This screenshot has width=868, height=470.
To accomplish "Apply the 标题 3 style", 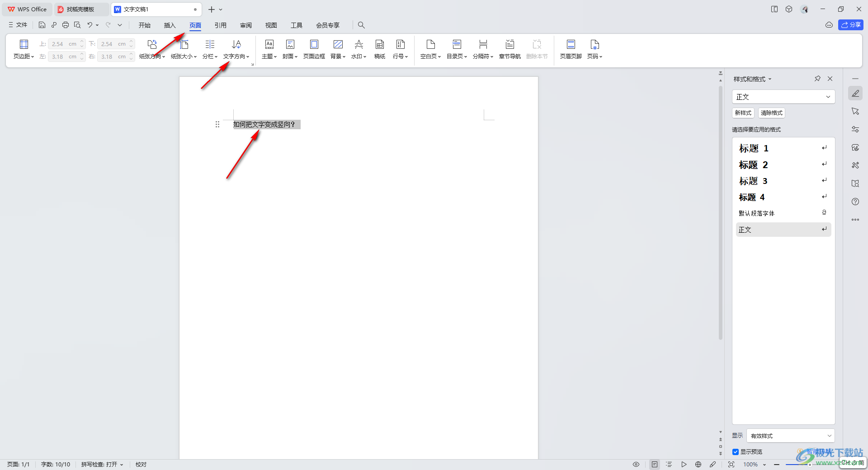I will pyautogui.click(x=783, y=181).
